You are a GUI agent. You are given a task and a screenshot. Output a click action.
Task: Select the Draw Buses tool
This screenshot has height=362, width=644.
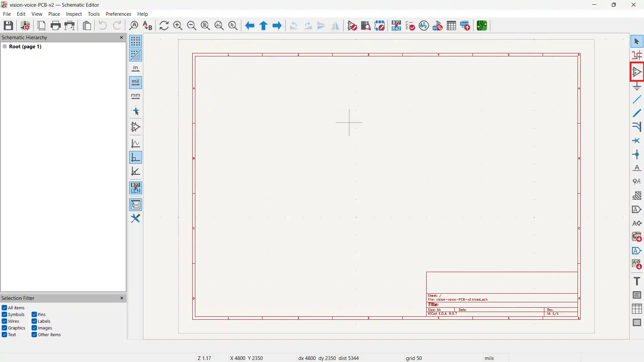[x=637, y=113]
